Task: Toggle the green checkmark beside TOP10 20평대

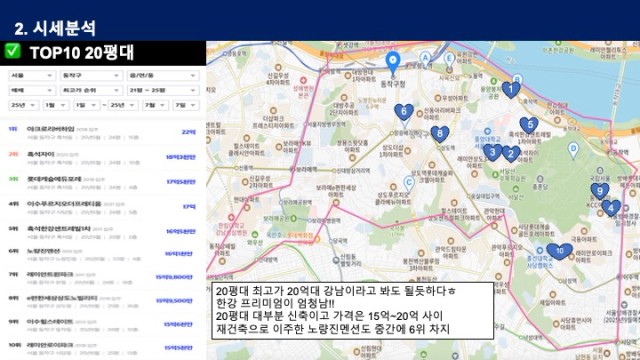Action: [12, 51]
